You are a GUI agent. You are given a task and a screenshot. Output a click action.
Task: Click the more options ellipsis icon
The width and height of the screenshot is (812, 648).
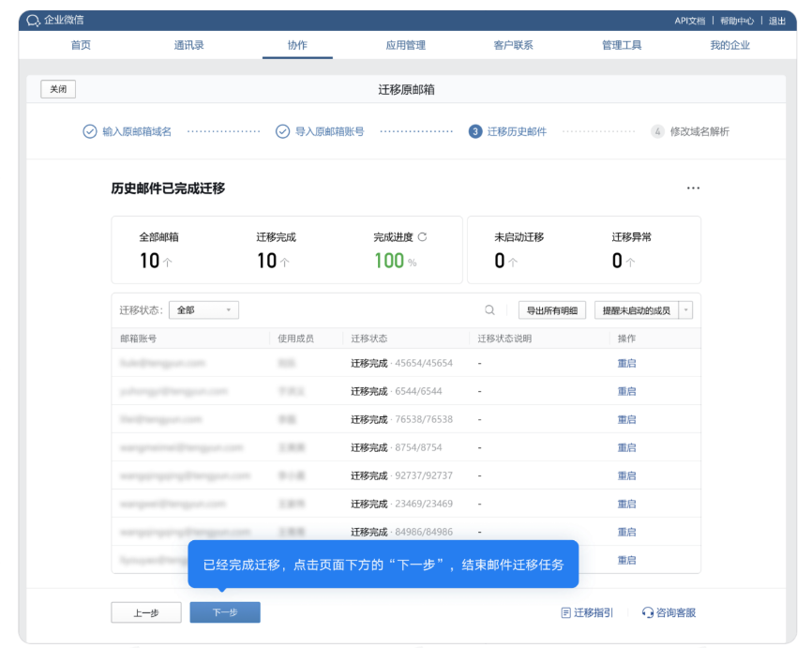pyautogui.click(x=693, y=188)
